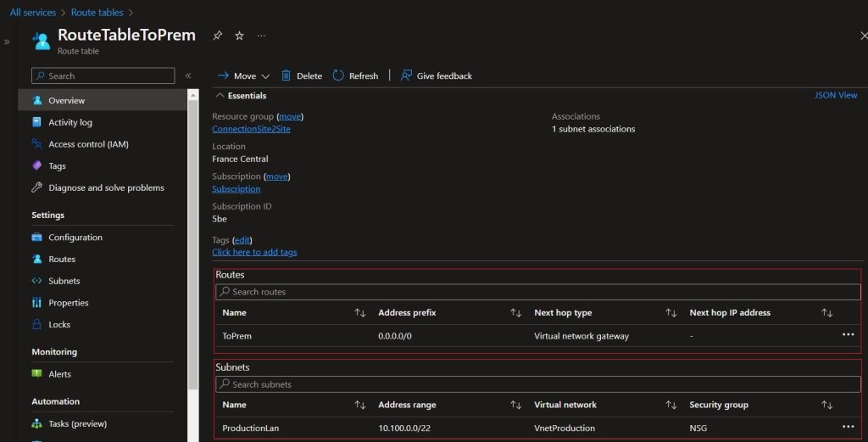This screenshot has width=868, height=442.
Task: Open the ConnectionSite2Site resource group link
Action: (x=251, y=129)
